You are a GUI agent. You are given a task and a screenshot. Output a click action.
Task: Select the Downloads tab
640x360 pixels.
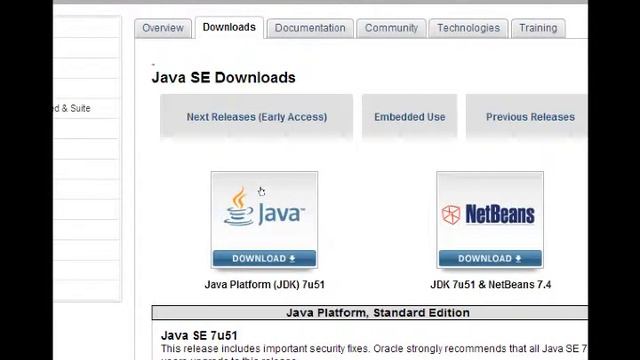click(x=229, y=27)
